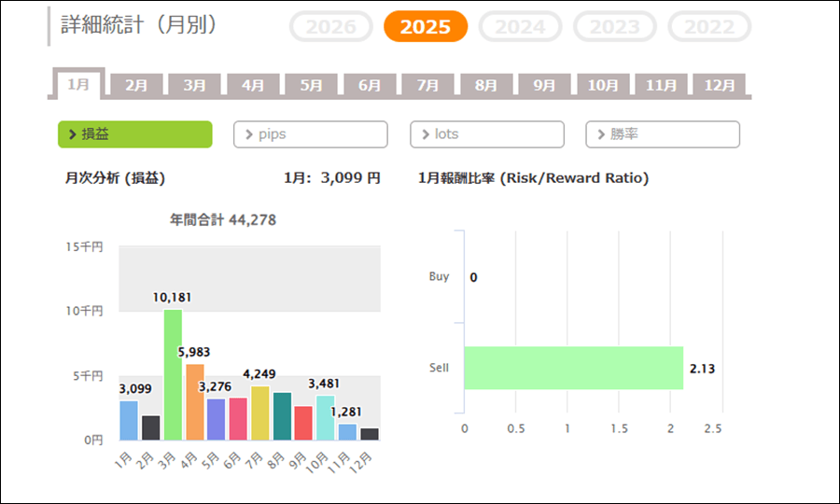Select the 2024 year button
Viewport: 840px width, 504px height.
click(x=520, y=27)
